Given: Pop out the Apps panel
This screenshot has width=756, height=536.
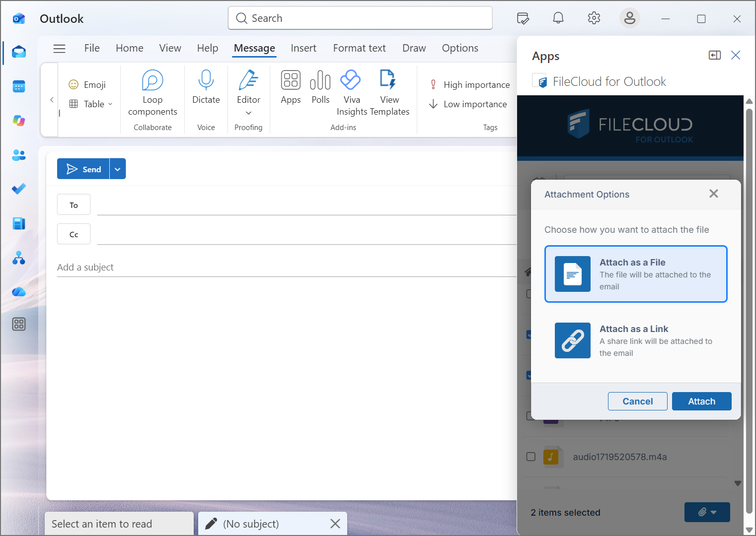Looking at the screenshot, I should click(715, 55).
